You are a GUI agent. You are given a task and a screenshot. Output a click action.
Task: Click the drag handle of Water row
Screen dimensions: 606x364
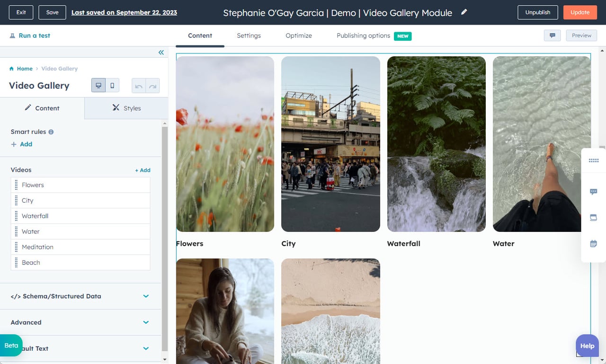coord(16,231)
